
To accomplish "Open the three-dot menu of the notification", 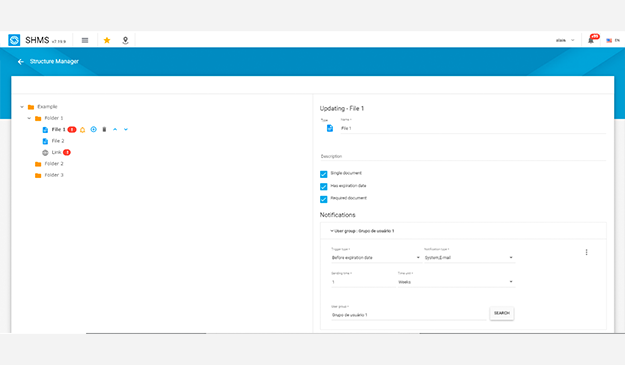I will [x=586, y=252].
